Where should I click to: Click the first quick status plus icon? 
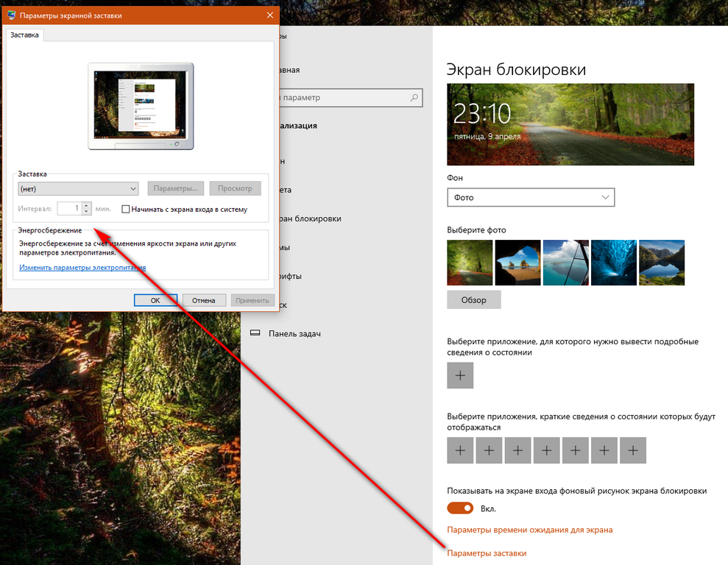460,450
